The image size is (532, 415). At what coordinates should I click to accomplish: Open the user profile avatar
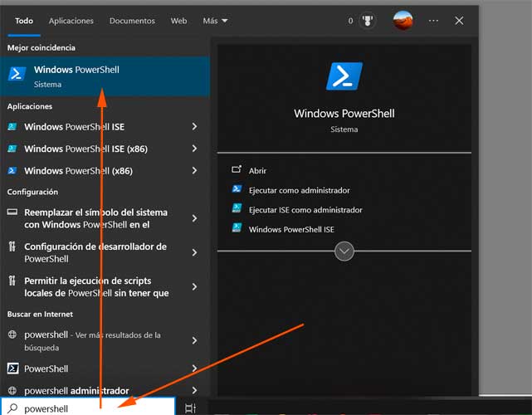tap(403, 21)
